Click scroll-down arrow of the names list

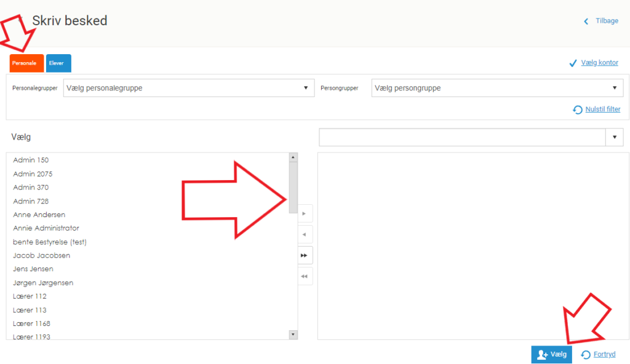293,334
